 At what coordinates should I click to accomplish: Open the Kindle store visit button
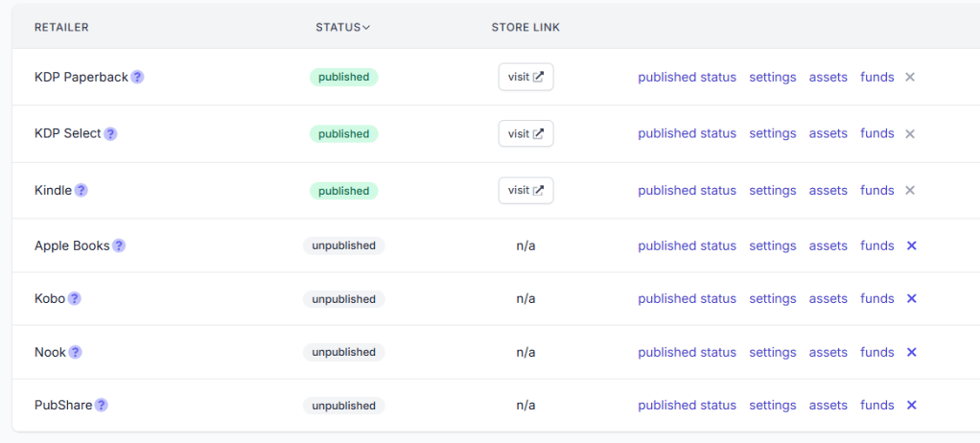point(525,190)
